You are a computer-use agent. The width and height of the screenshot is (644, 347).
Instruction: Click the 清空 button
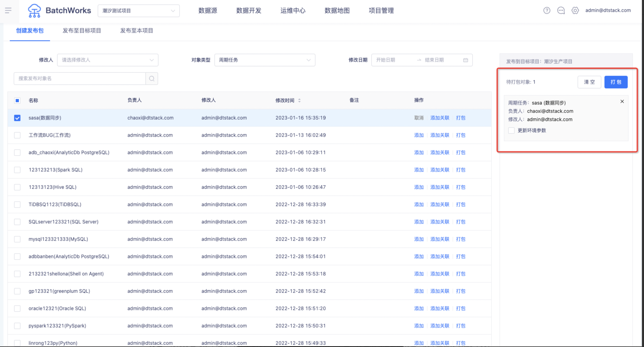point(589,82)
